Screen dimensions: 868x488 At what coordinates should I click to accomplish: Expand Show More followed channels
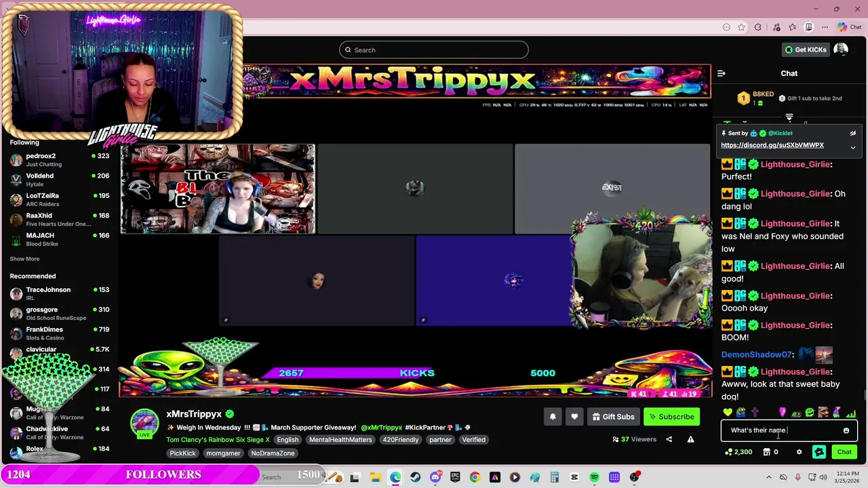coord(24,259)
